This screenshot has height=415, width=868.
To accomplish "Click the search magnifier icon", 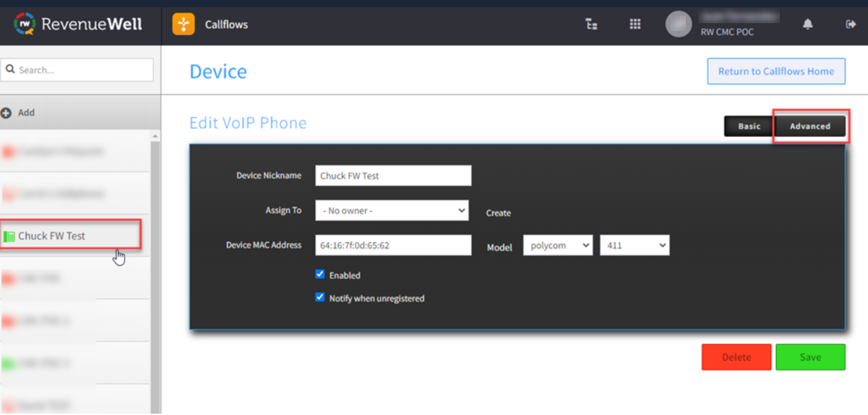I will click(x=10, y=69).
